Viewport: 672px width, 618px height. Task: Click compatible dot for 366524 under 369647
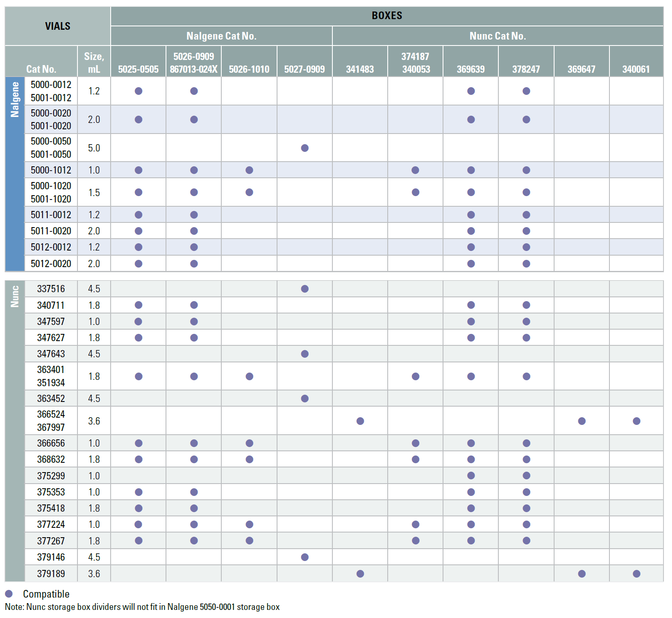582,421
